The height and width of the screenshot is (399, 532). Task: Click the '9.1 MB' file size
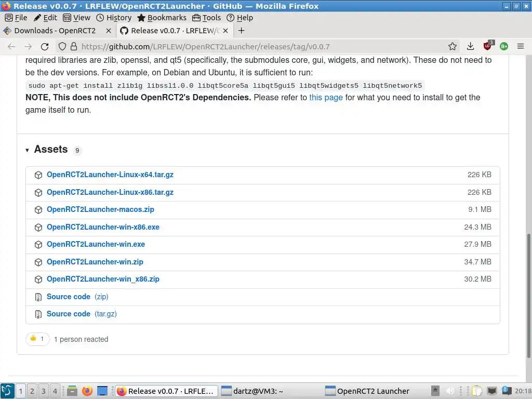(480, 210)
